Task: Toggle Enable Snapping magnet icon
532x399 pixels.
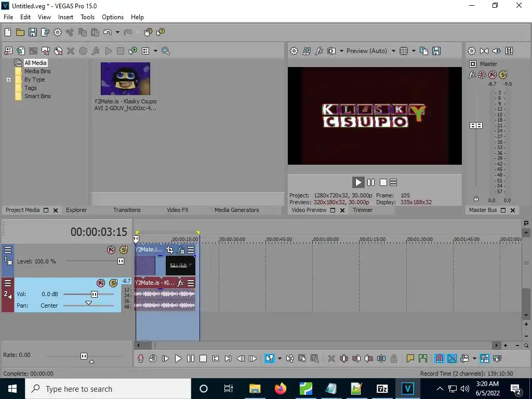Action: (440, 358)
